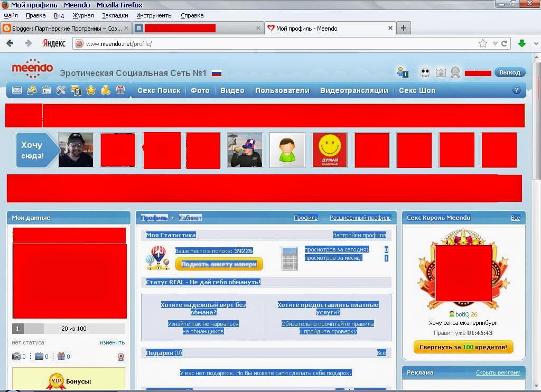541x392 pixels.
Task: Click the settings tools icon in the site toolbar
Action: tap(61, 90)
